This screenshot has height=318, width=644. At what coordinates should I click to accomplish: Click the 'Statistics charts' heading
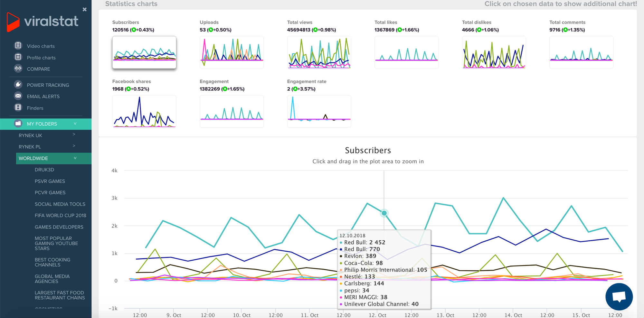click(131, 4)
